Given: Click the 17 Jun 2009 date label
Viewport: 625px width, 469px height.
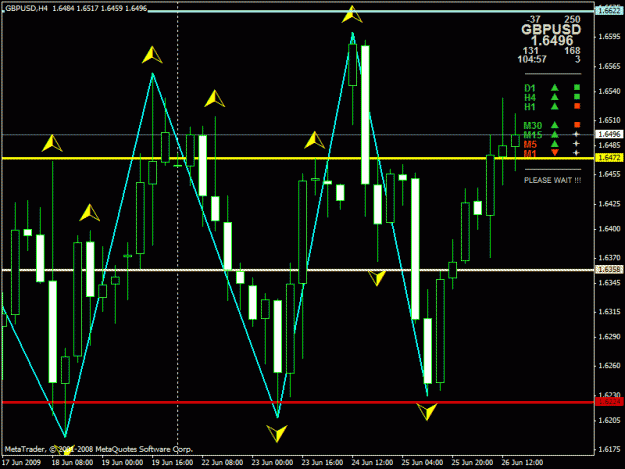Looking at the screenshot, I should [22, 462].
